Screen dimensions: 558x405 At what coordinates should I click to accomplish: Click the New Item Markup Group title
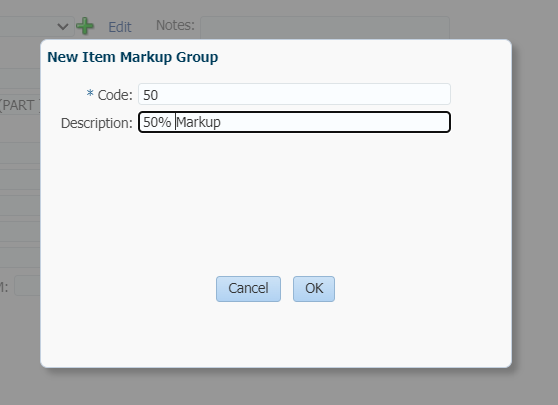132,57
